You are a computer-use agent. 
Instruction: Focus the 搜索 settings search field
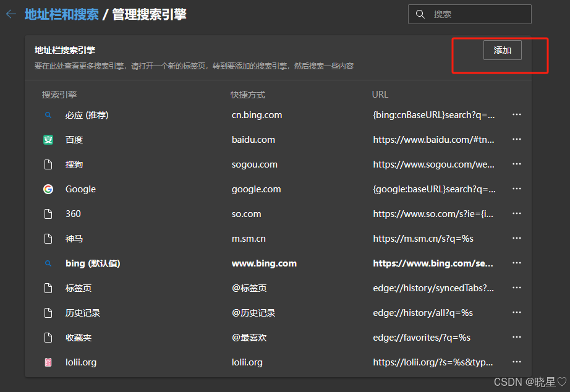[x=470, y=14]
